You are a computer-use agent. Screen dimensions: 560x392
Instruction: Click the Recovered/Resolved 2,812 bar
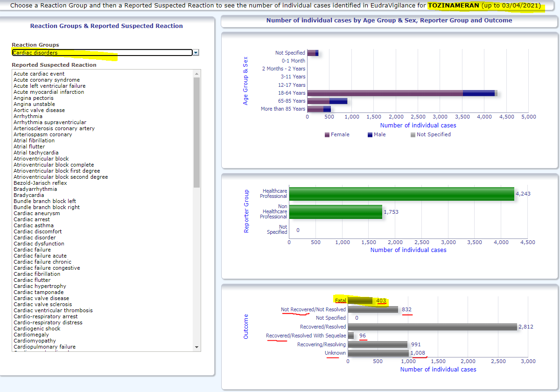pyautogui.click(x=432, y=327)
